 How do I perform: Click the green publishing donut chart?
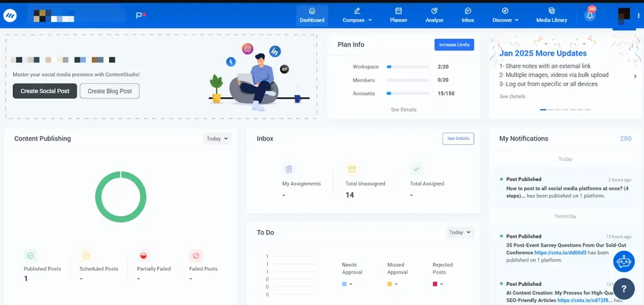coord(120,197)
